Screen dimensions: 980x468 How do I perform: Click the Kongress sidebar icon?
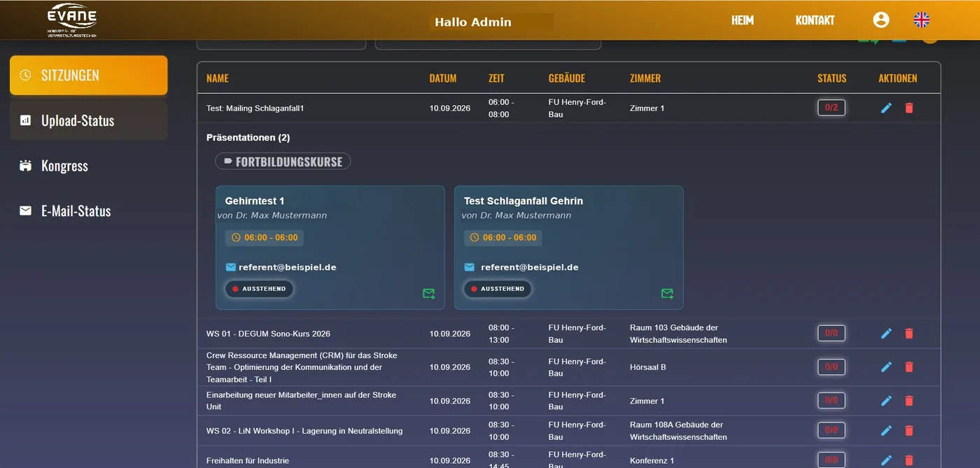(x=25, y=166)
